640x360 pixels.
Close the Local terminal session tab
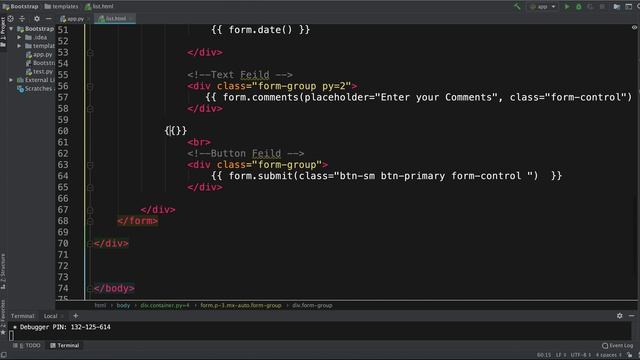[x=62, y=316]
